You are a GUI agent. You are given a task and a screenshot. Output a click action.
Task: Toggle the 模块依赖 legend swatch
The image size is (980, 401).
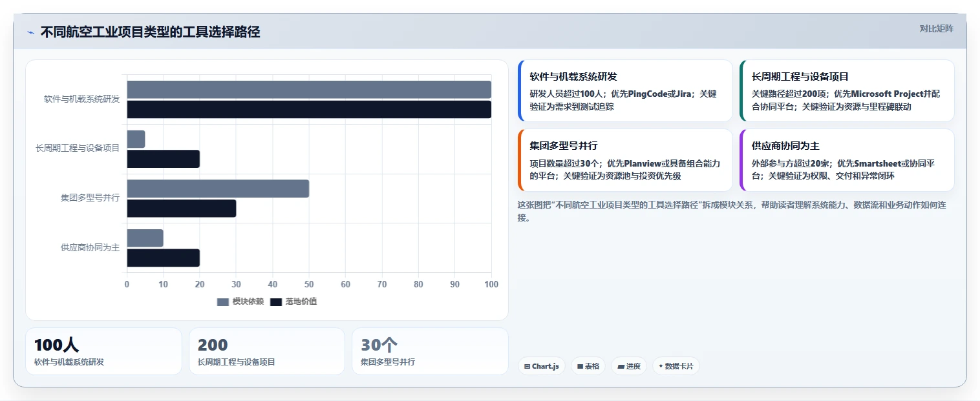click(223, 302)
